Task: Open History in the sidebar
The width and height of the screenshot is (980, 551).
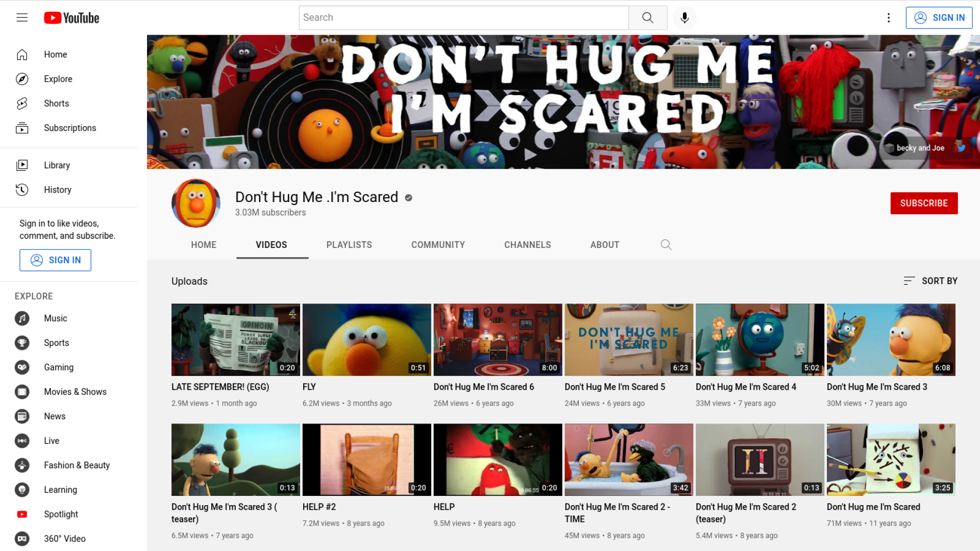Action: pos(57,190)
